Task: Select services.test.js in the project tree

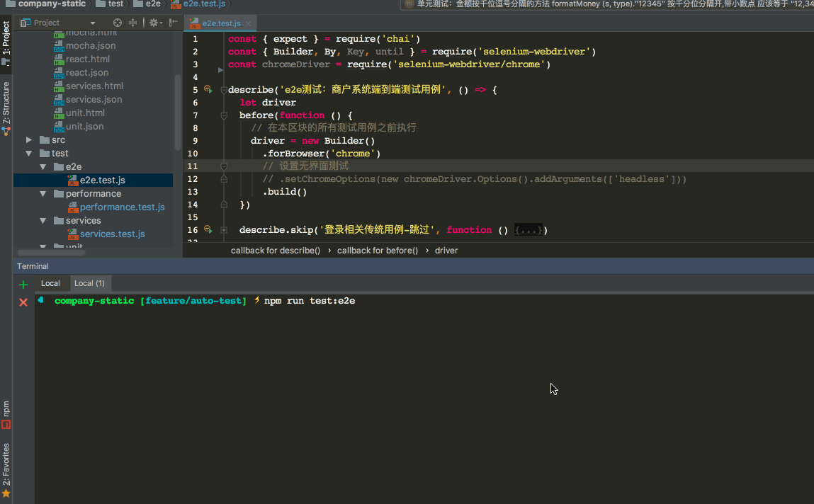Action: tap(112, 234)
